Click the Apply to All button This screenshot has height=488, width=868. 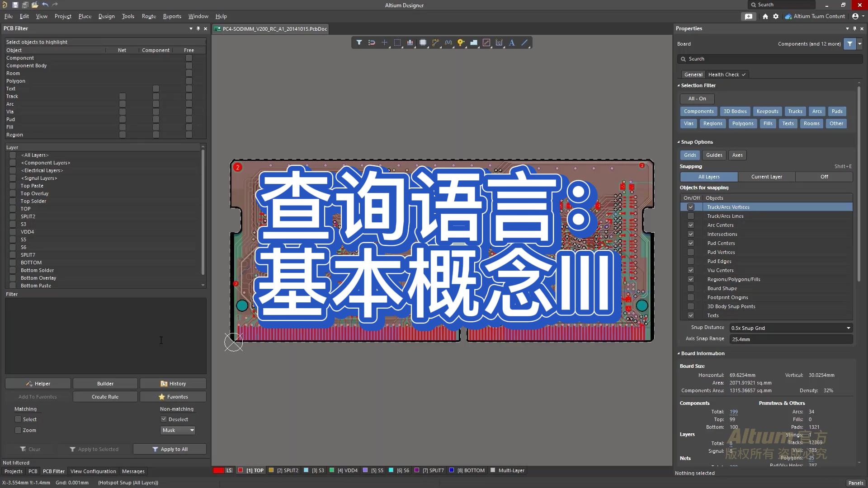point(173,449)
